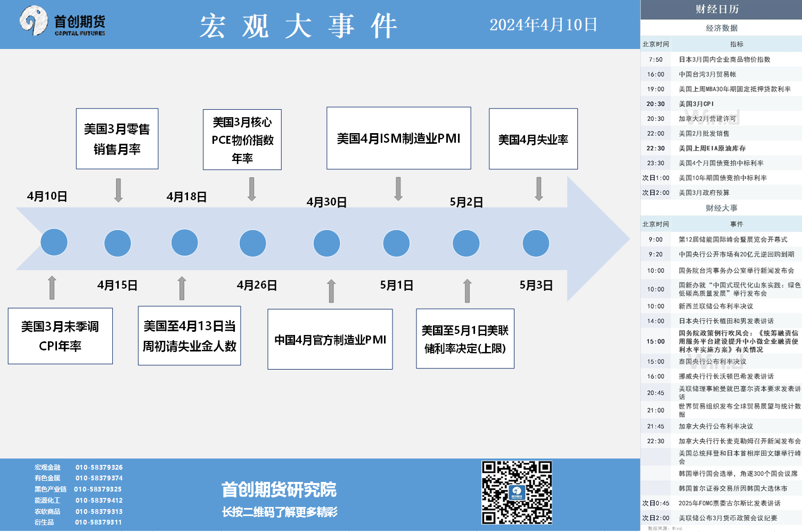Screen dimensions: 802x532
Task: Click the up arrow above 中国4月官方制造业PMI box
Action: click(331, 291)
